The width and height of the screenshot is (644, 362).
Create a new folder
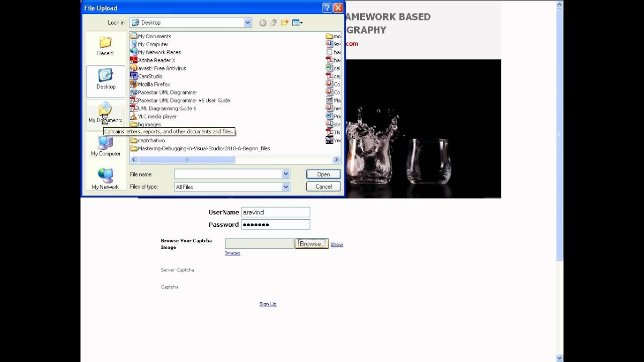(285, 23)
